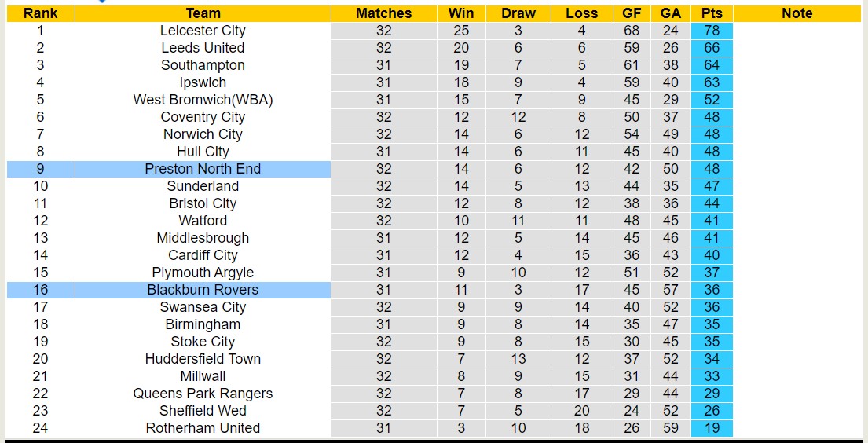The height and width of the screenshot is (443, 868).
Task: Open the Leicester City team link
Action: pyautogui.click(x=203, y=31)
